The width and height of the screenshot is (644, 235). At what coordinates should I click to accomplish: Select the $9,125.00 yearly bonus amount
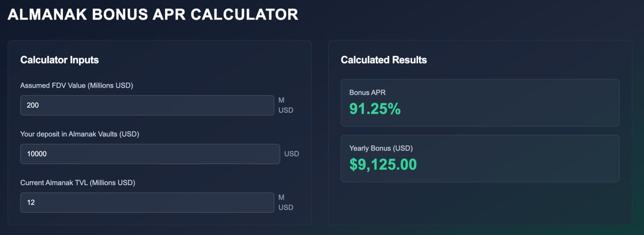[383, 164]
